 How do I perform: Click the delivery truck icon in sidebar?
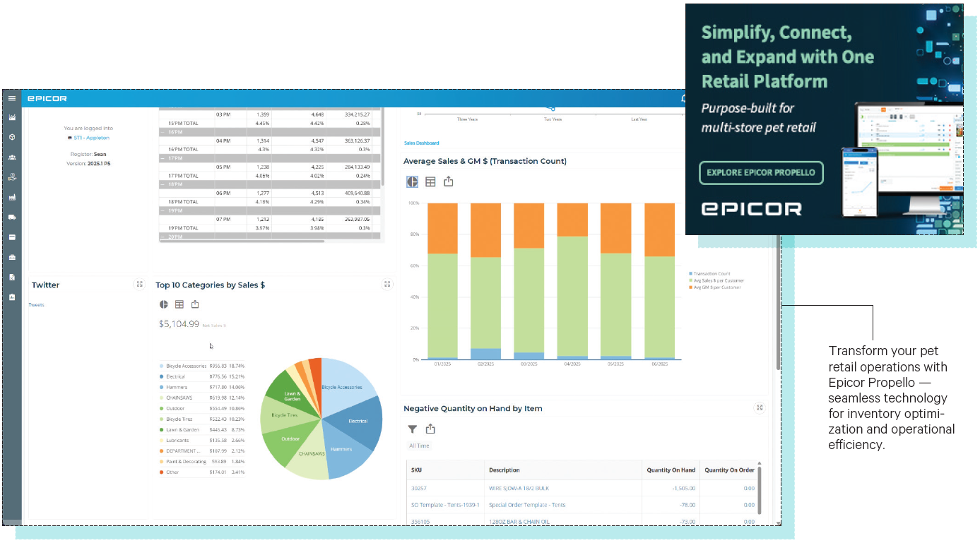click(12, 217)
